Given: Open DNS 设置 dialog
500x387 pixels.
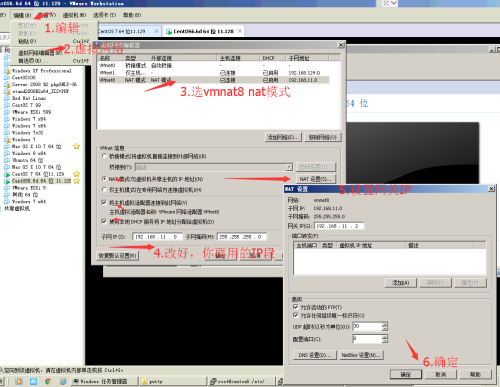Looking at the screenshot, I should click(315, 355).
